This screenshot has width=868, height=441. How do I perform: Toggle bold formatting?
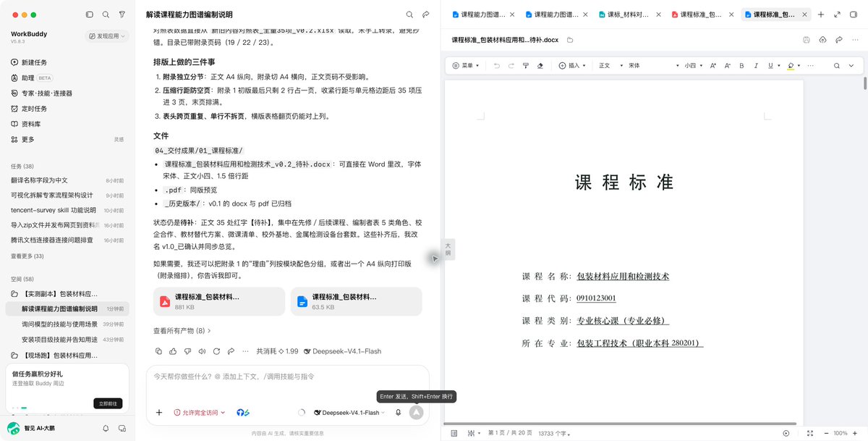(x=741, y=65)
